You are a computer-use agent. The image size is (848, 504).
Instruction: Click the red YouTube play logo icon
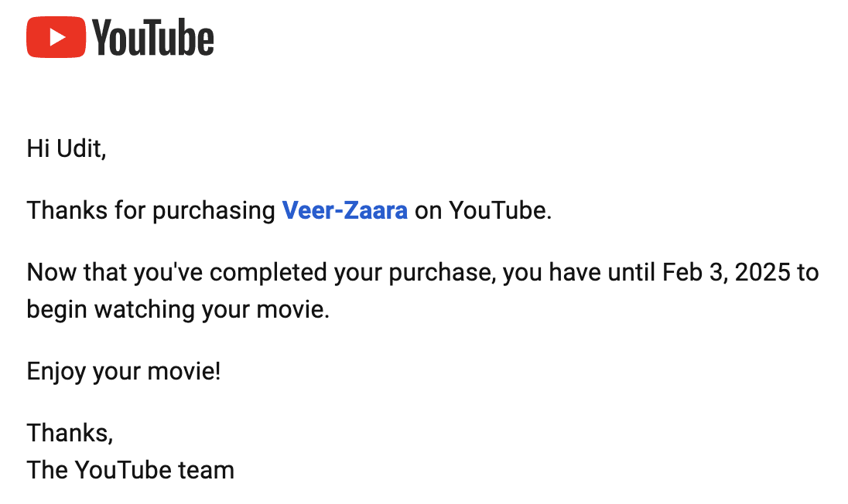(56, 38)
